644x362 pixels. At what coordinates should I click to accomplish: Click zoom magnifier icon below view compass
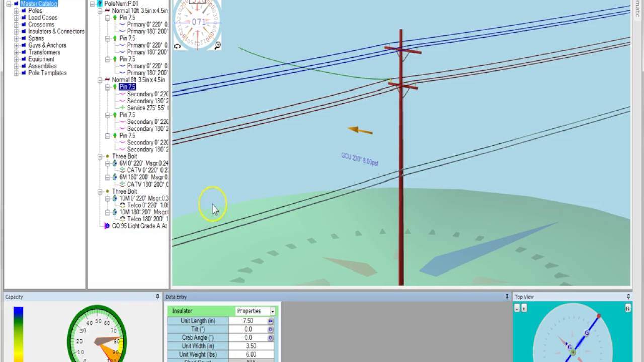pyautogui.click(x=218, y=46)
